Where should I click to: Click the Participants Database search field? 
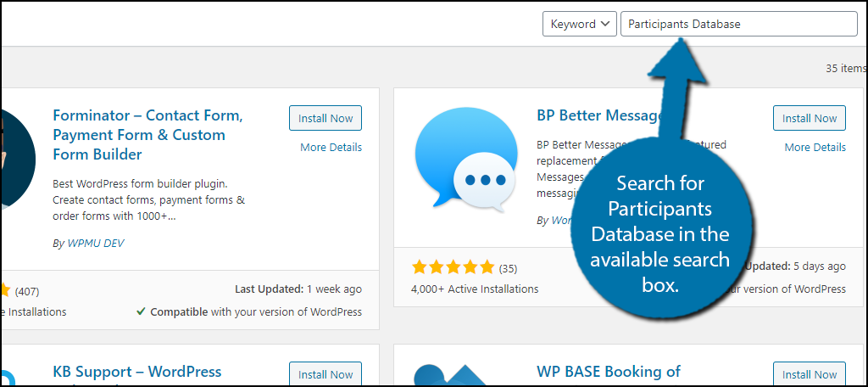coord(739,24)
